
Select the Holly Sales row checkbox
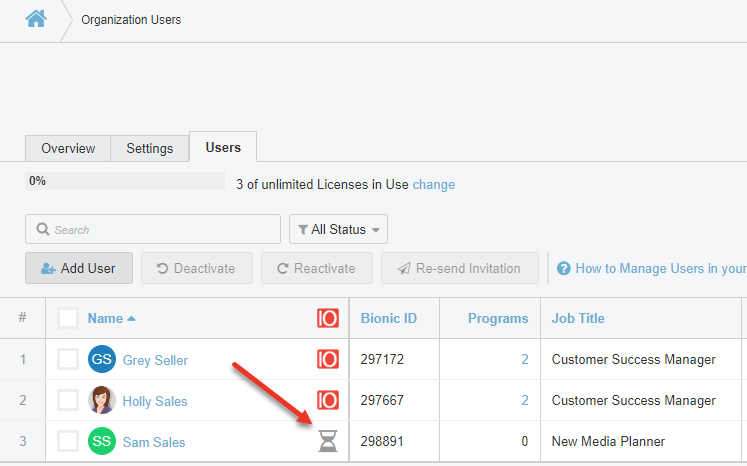click(68, 400)
